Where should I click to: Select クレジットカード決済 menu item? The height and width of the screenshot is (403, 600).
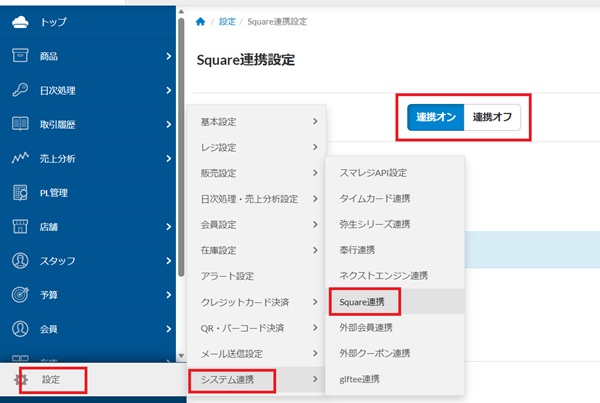(x=256, y=302)
